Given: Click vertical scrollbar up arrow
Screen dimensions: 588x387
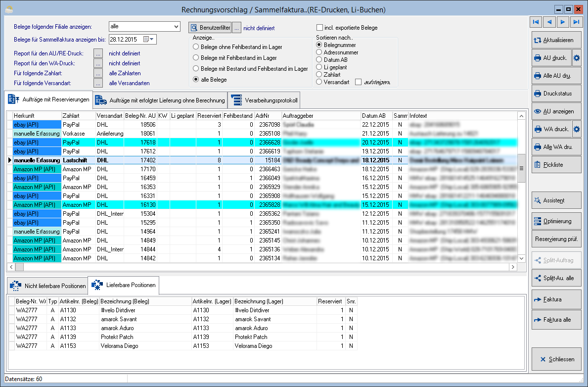Looking at the screenshot, I should 521,116.
